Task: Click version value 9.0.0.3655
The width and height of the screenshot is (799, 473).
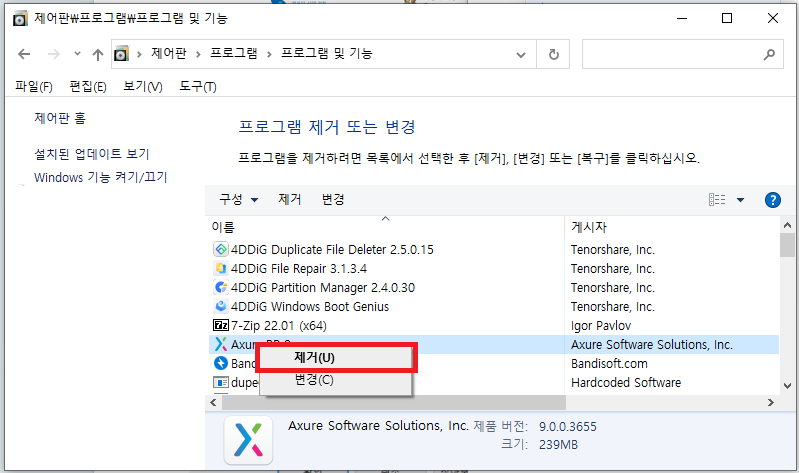Action: 568,427
